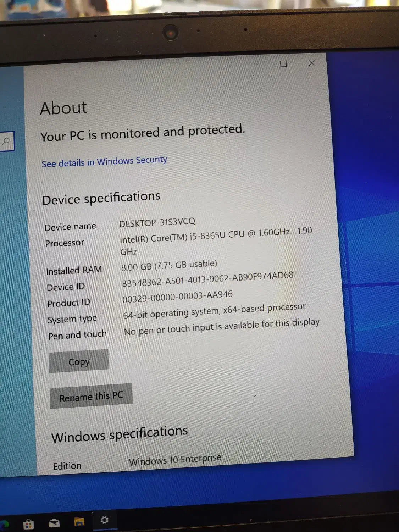Screen dimensions: 399x532
Task: Maximize the Settings window
Action: tap(283, 64)
